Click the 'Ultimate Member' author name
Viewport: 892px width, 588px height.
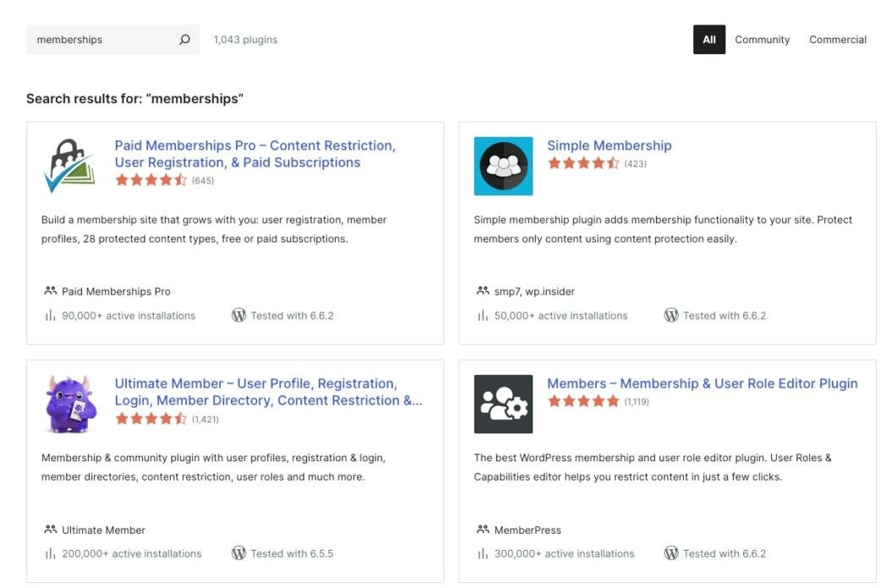[103, 530]
